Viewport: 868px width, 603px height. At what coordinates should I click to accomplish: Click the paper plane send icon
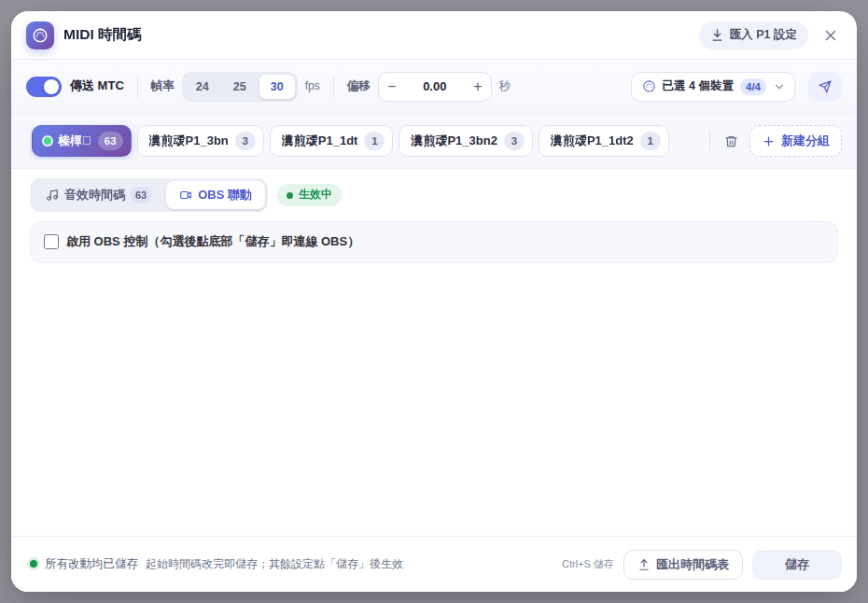pyautogui.click(x=825, y=87)
